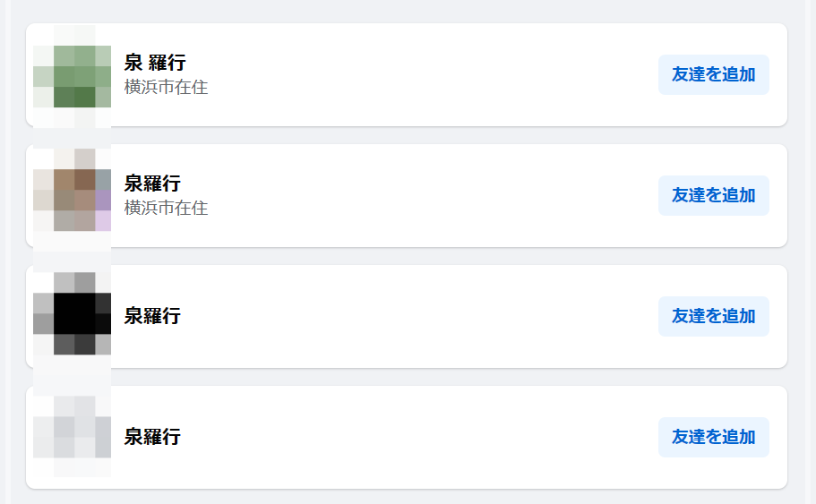Click 横浜市在住 text in the second card

(166, 208)
